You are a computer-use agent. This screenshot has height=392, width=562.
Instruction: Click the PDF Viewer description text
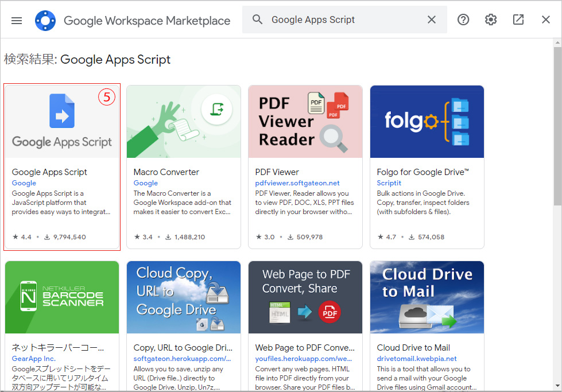(x=304, y=203)
